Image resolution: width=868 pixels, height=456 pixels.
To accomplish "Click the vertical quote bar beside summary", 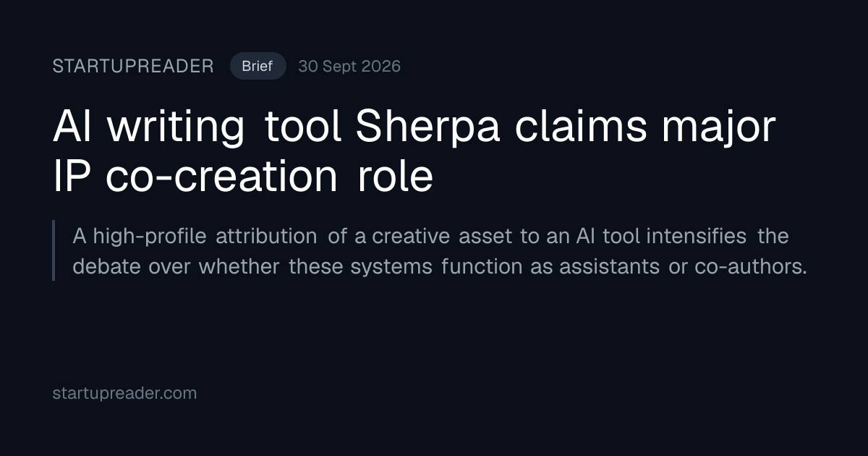I will 54,250.
